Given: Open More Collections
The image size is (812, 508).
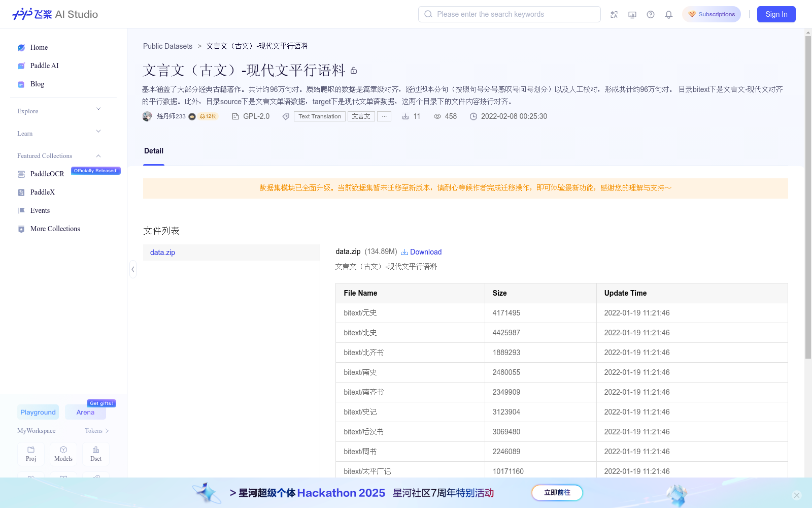Looking at the screenshot, I should pos(55,229).
